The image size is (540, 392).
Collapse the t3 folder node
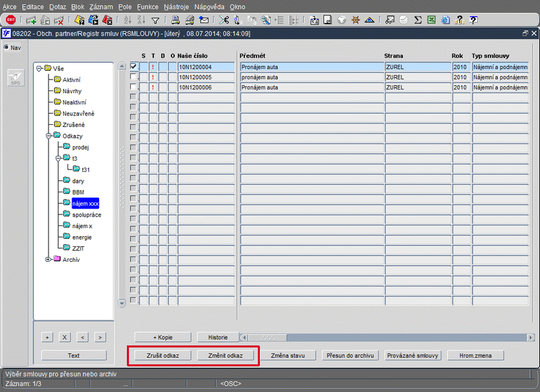pos(58,159)
